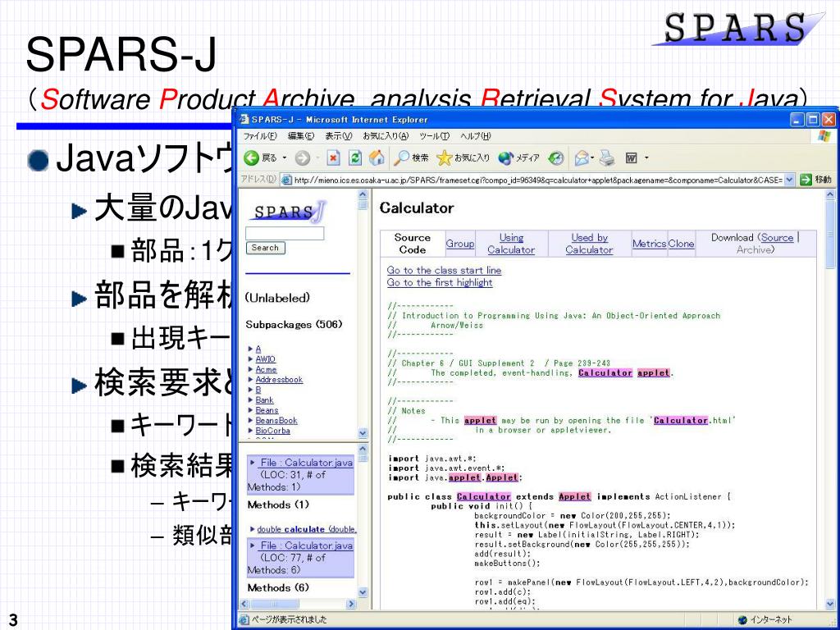Click the SPARS-J search text field
The height and width of the screenshot is (630, 840).
(x=285, y=234)
